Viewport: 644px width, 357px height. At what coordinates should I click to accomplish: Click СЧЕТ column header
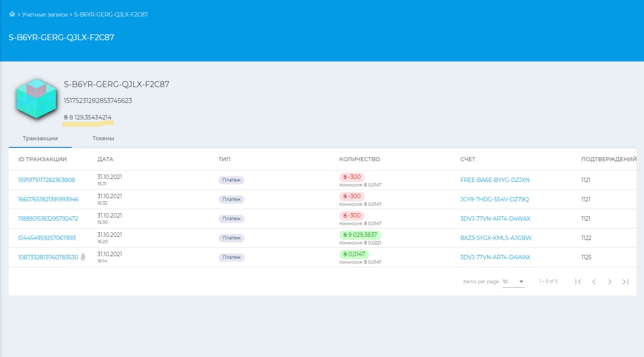tap(468, 159)
